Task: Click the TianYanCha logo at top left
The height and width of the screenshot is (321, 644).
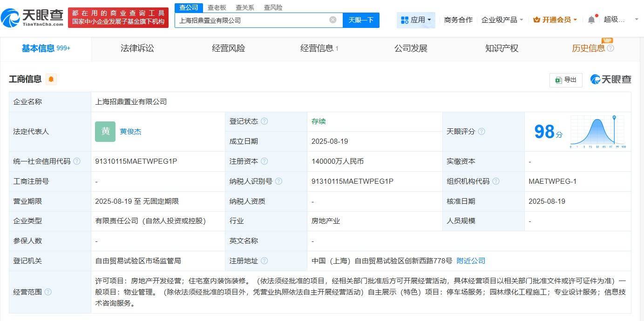Action: coord(33,18)
